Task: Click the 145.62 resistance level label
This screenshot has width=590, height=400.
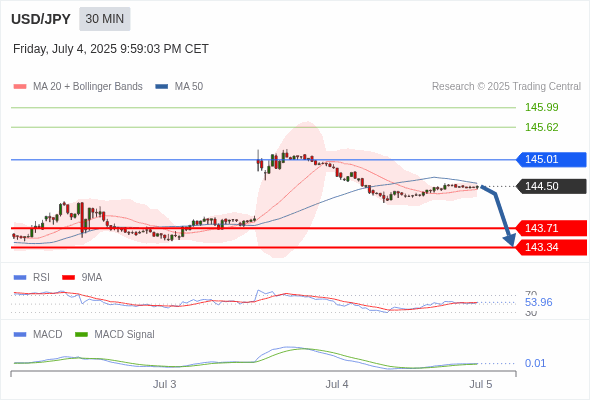Action: coord(541,127)
